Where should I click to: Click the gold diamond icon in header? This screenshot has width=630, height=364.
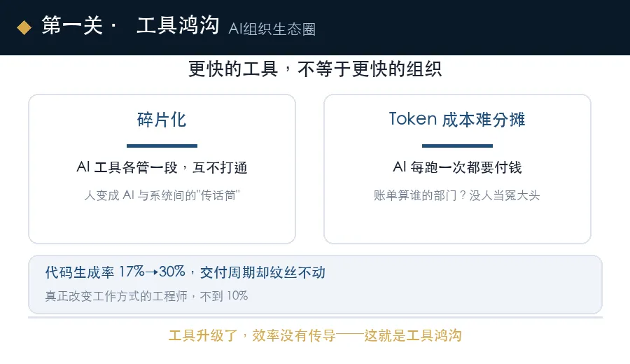pyautogui.click(x=24, y=28)
